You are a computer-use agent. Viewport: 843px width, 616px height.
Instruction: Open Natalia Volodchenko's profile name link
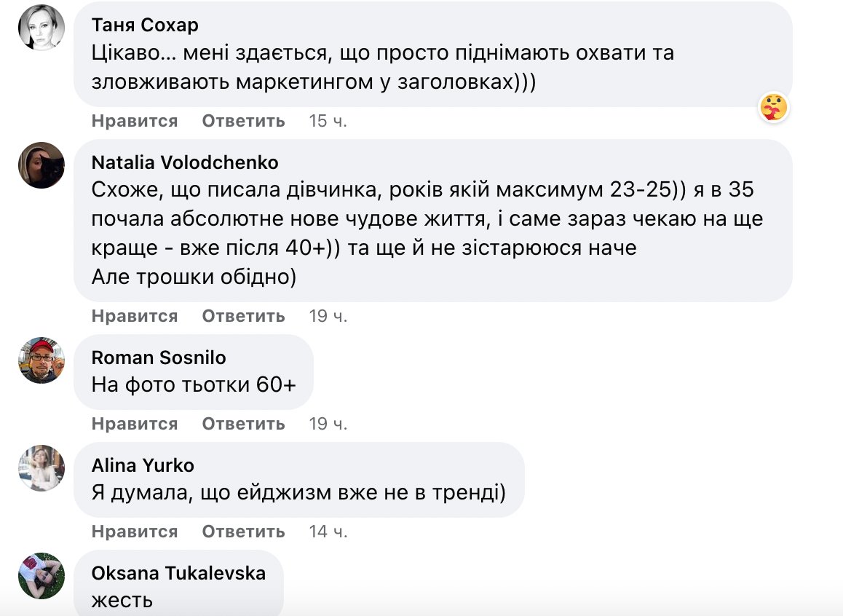pos(186,162)
